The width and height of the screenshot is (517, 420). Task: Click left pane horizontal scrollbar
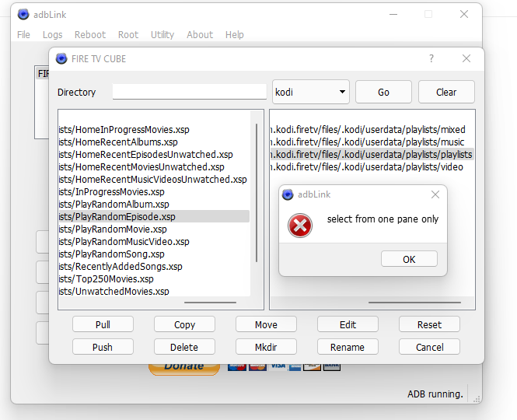[210, 303]
